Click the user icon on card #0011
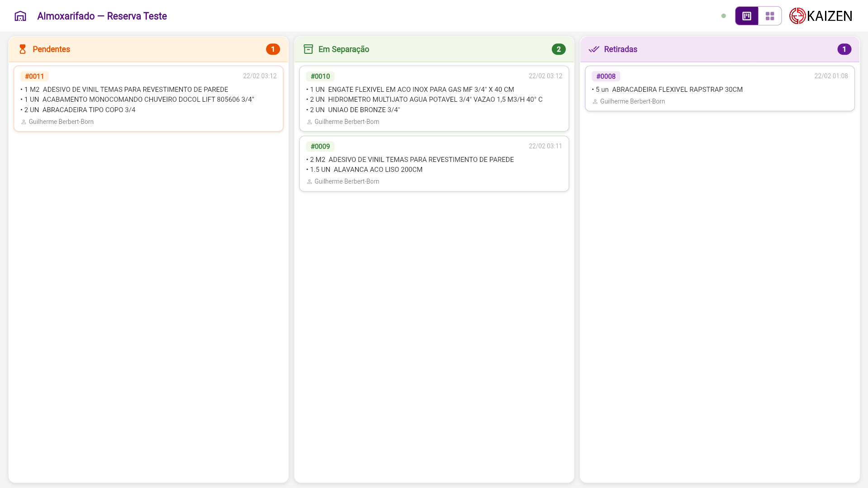868x488 pixels. click(24, 122)
